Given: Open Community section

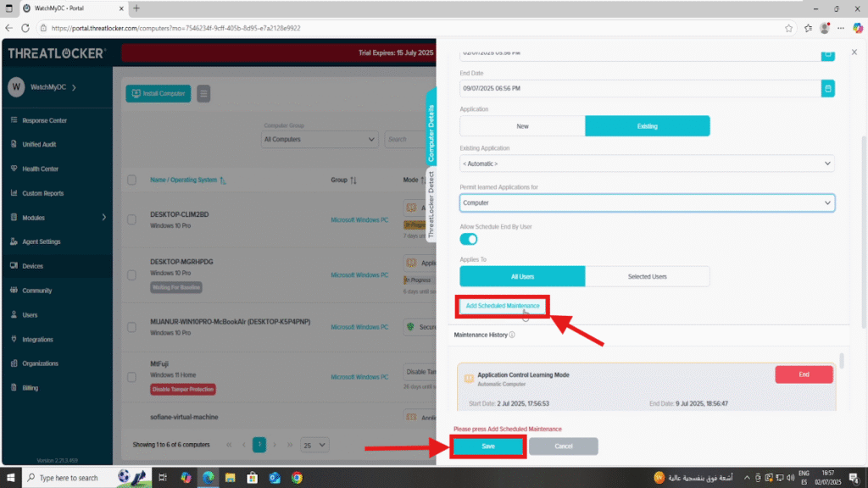Looking at the screenshot, I should point(36,291).
